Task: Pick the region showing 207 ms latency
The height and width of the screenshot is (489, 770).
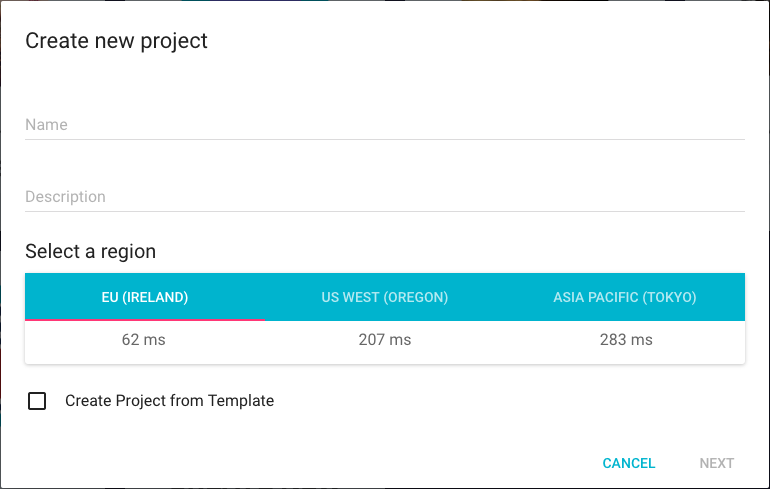Action: click(x=385, y=297)
